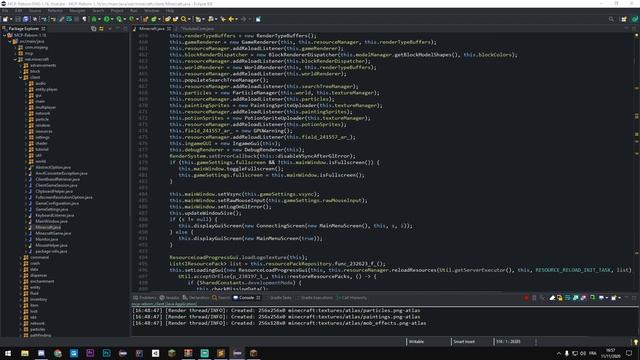Select the com.mojang package
640x360 pixels.
point(36,47)
